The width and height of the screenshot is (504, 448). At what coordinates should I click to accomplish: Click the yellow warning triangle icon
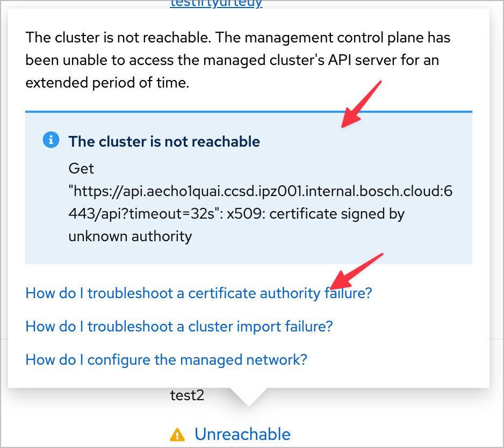177,434
